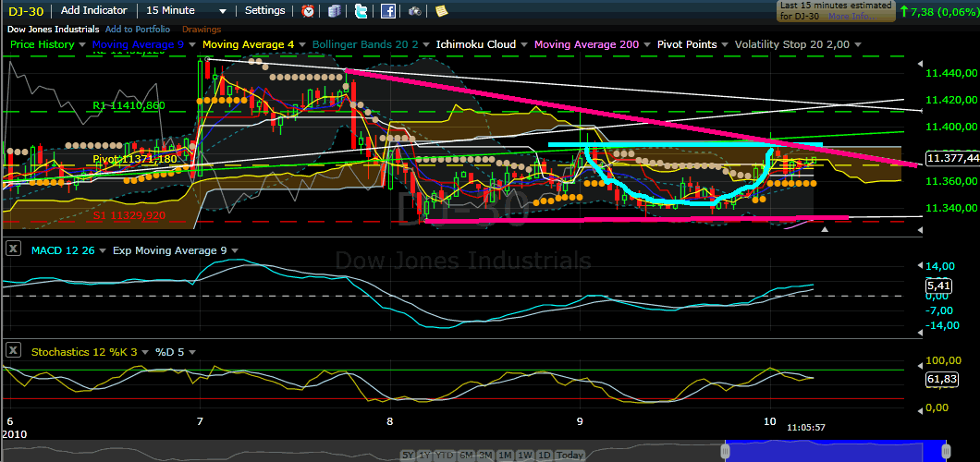Close the Stochastics indicator panel
The image size is (980, 462).
tap(14, 351)
